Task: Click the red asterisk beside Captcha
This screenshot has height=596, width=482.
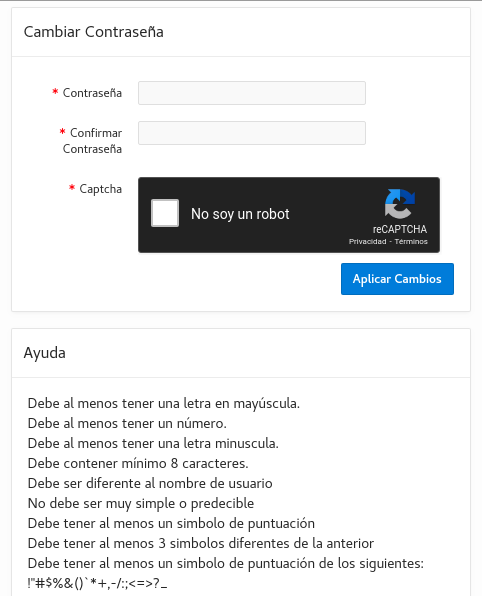Action: coord(72,187)
